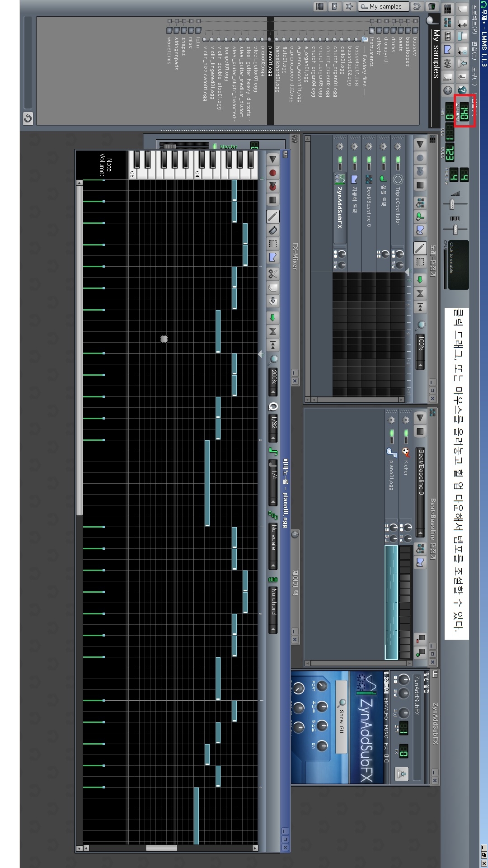Add beat/bassline track in Song Editor
The image size is (488, 868).
pyautogui.click(x=420, y=203)
